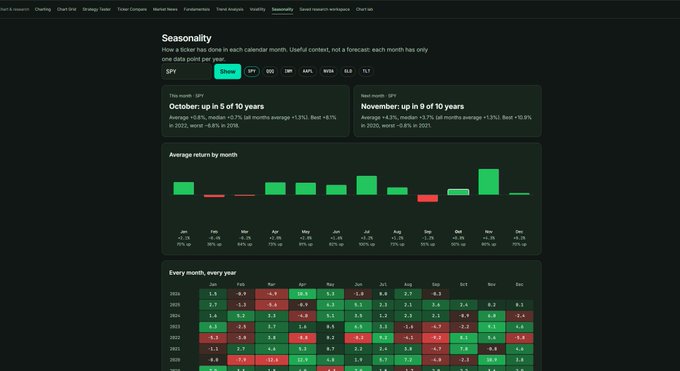
Task: Switch to the Fundamentals tab
Action: click(196, 9)
